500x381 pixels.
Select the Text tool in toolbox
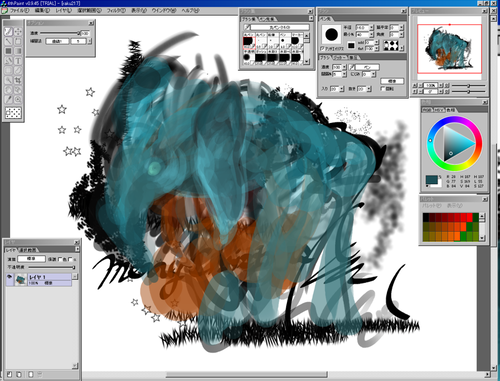[18, 61]
